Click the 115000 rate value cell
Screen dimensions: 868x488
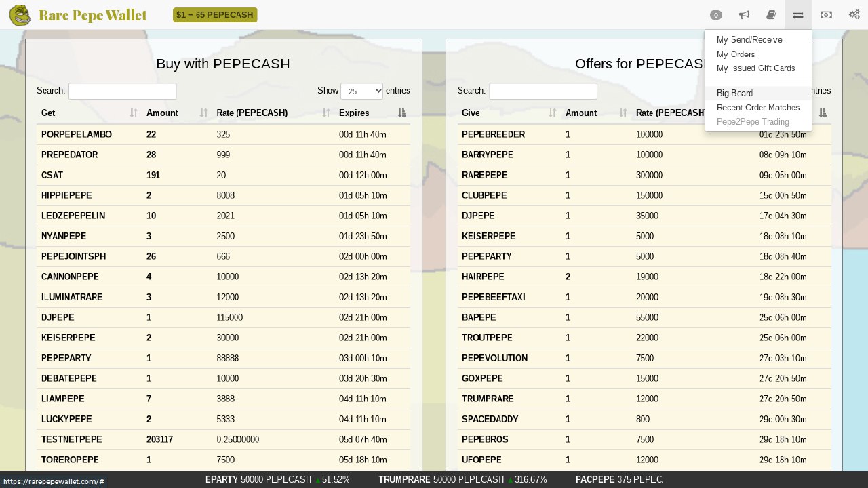click(230, 317)
